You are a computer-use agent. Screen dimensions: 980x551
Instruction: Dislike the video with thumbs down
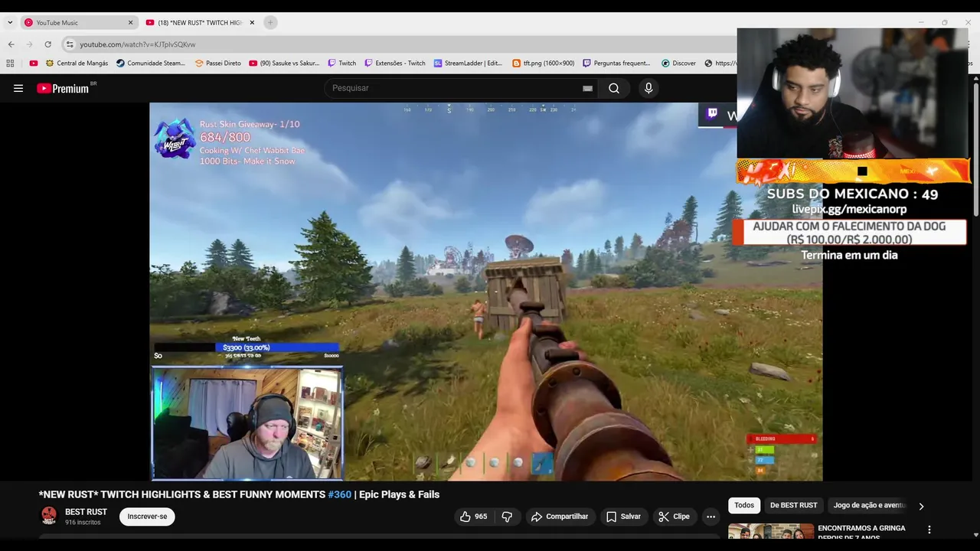[506, 517]
